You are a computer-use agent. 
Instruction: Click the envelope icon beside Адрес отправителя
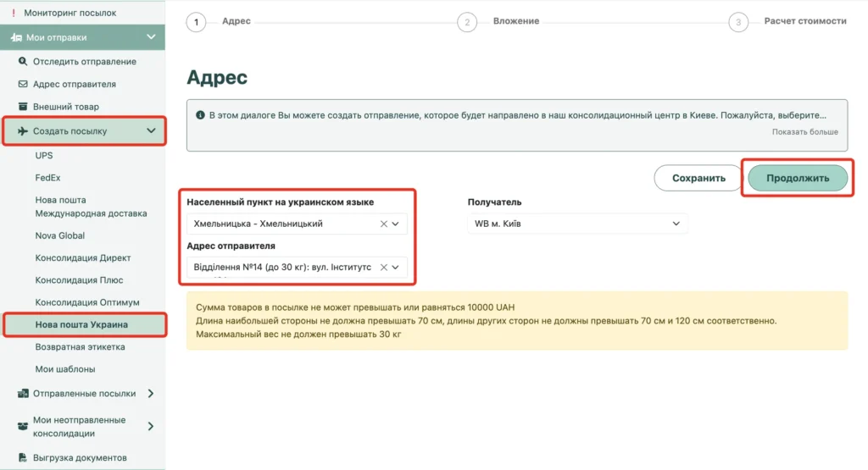coord(23,84)
